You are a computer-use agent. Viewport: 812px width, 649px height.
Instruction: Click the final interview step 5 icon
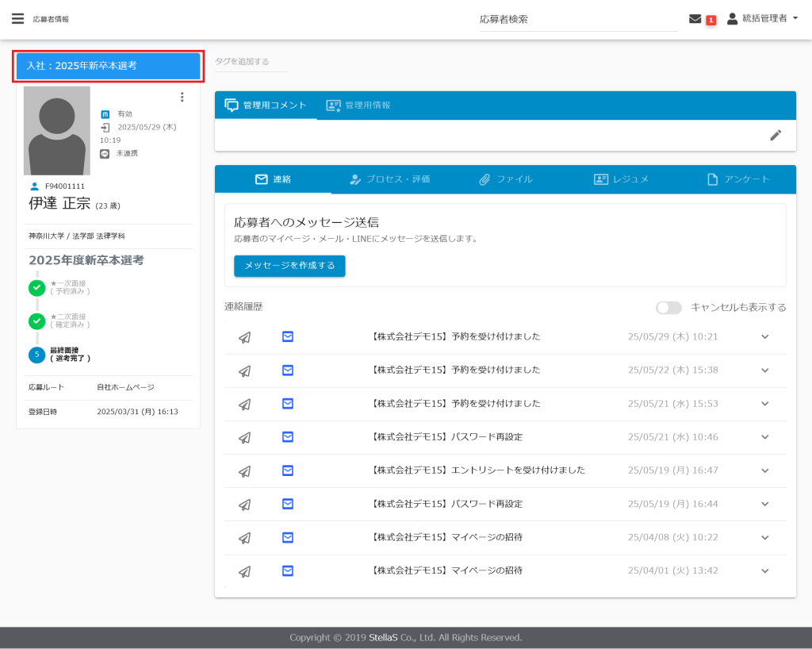click(36, 355)
